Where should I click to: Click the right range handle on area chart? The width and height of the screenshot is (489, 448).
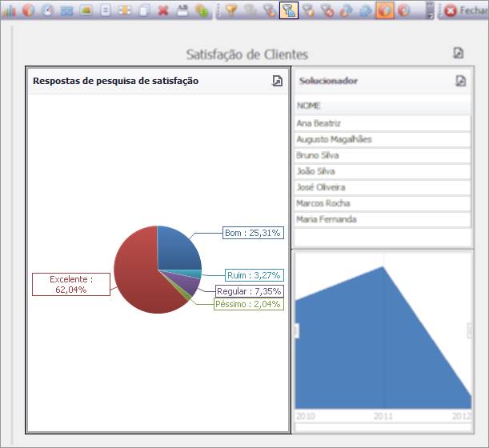point(469,330)
